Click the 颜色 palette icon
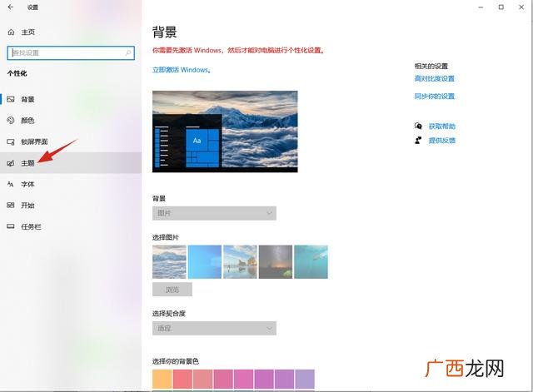 [11, 120]
